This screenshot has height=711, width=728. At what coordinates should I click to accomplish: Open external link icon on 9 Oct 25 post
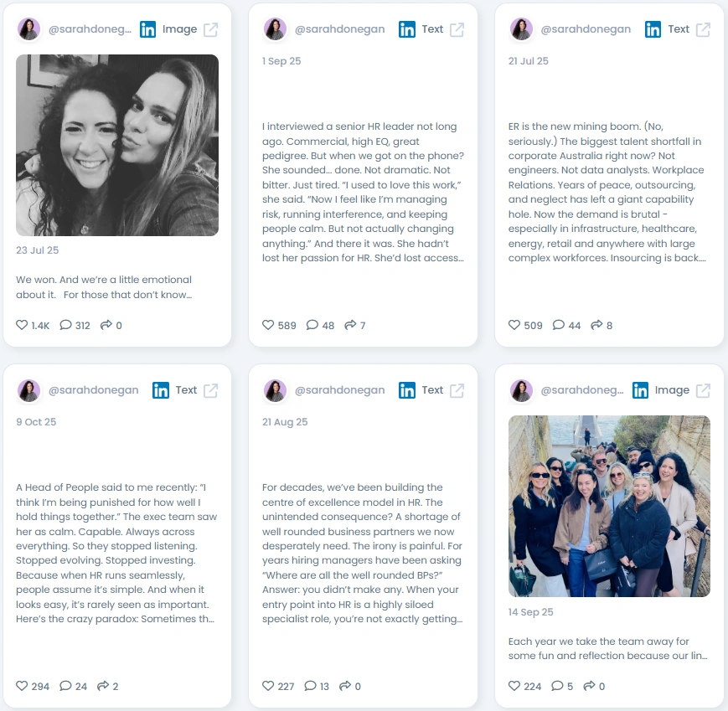coord(211,391)
